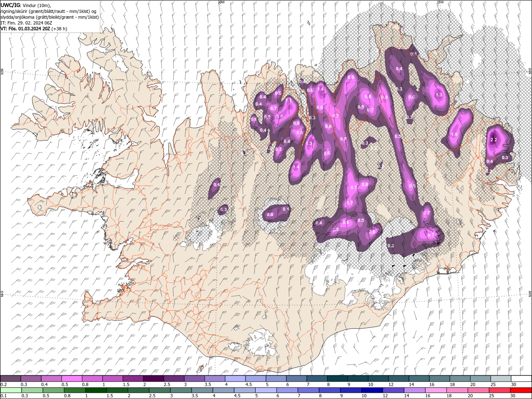Click the 'IT: Fim. 29. 02. 2024 06Z' line

tap(26, 23)
